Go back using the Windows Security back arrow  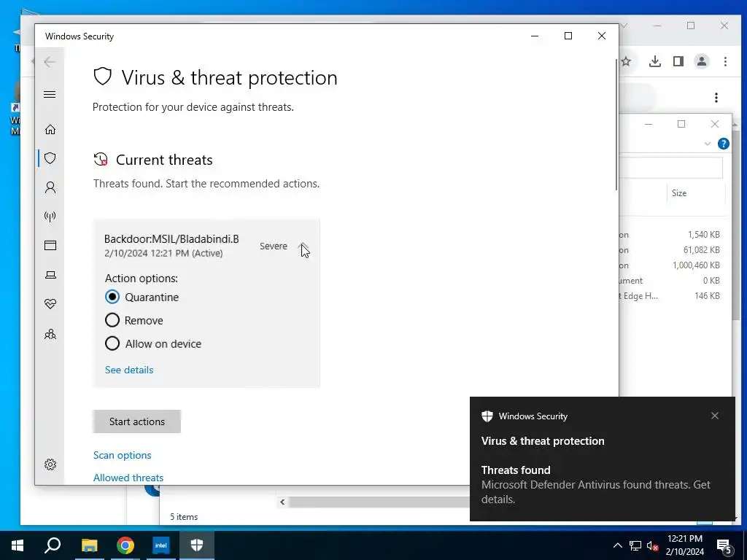point(50,61)
